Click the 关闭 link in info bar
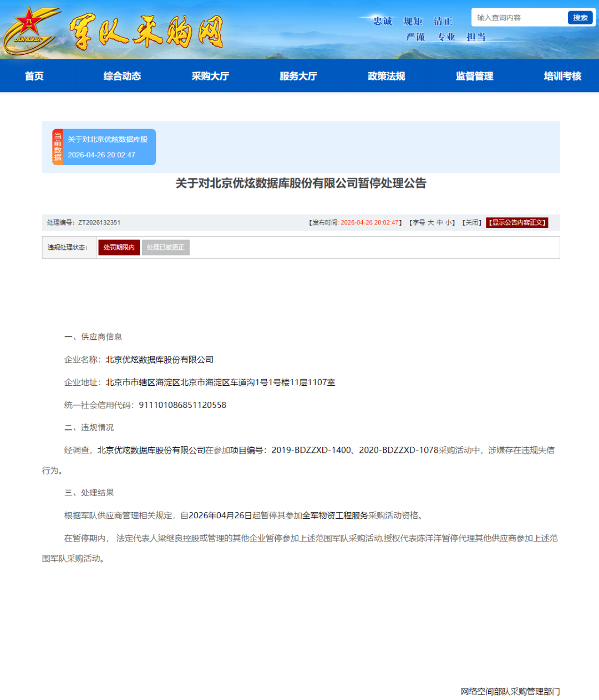 click(x=472, y=222)
